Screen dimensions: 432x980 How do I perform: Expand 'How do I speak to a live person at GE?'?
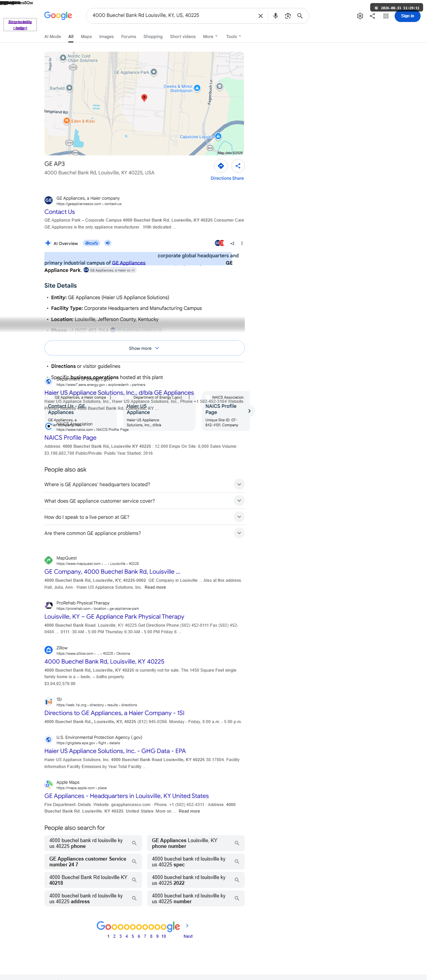pyautogui.click(x=145, y=517)
